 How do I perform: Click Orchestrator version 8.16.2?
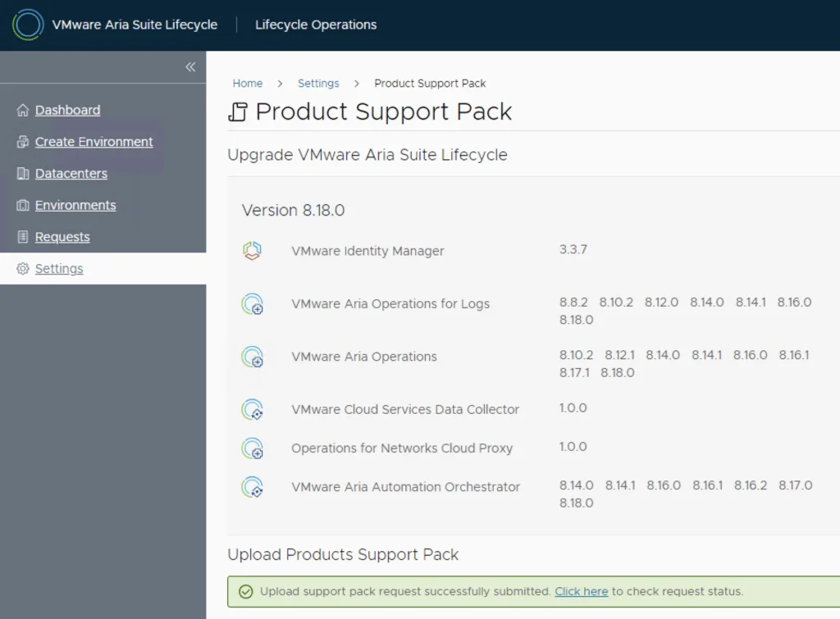point(750,485)
